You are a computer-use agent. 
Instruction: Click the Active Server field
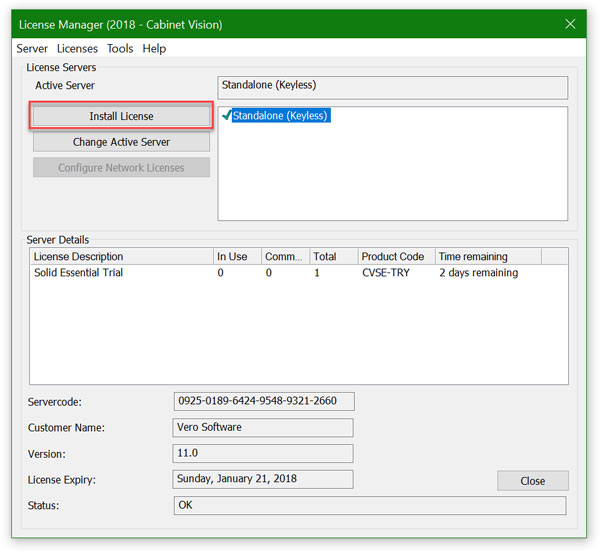pyautogui.click(x=393, y=88)
